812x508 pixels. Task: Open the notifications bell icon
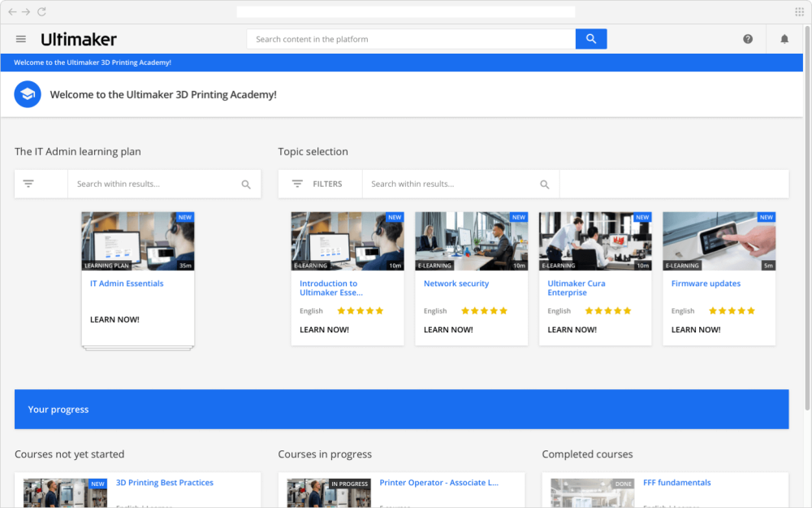coord(784,39)
